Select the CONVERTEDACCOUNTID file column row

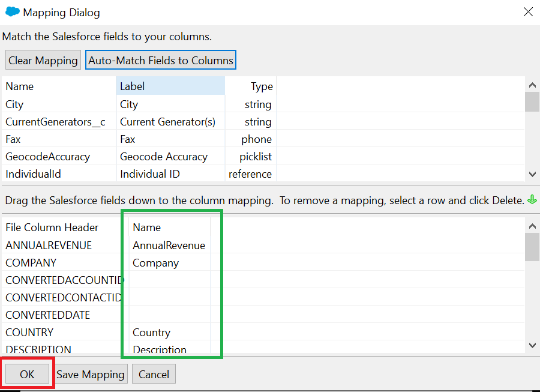[x=65, y=280]
